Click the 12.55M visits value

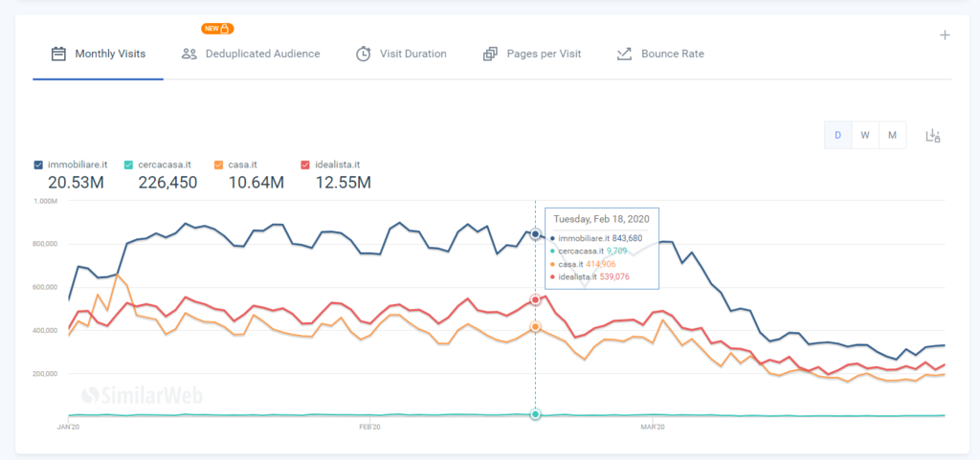pyautogui.click(x=344, y=183)
